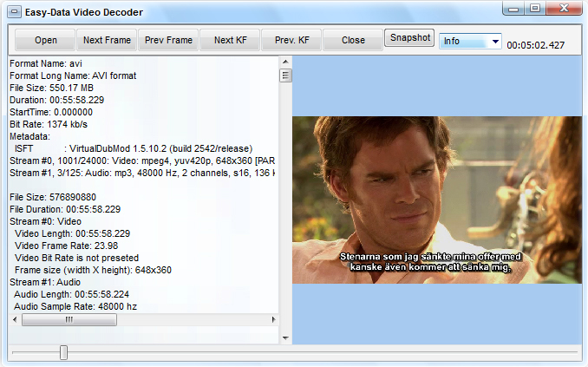The height and width of the screenshot is (367, 588).
Task: Take a Snapshot of the frame
Action: (x=409, y=38)
